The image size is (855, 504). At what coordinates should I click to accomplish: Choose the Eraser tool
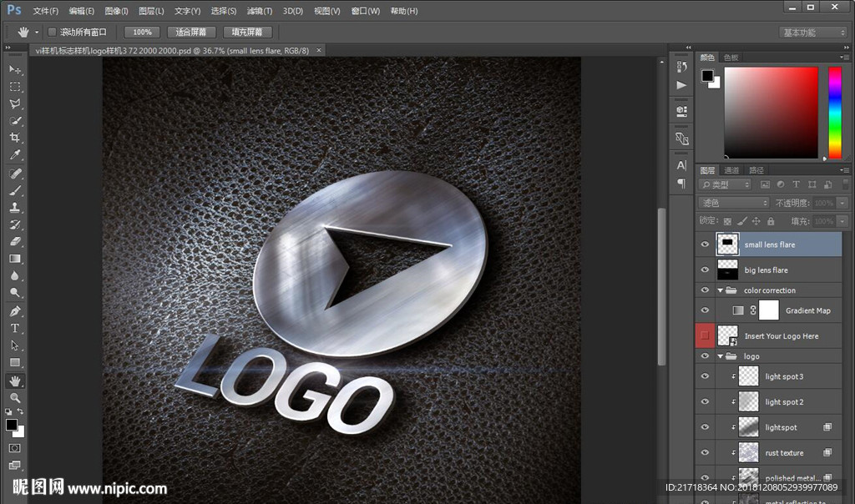click(15, 241)
